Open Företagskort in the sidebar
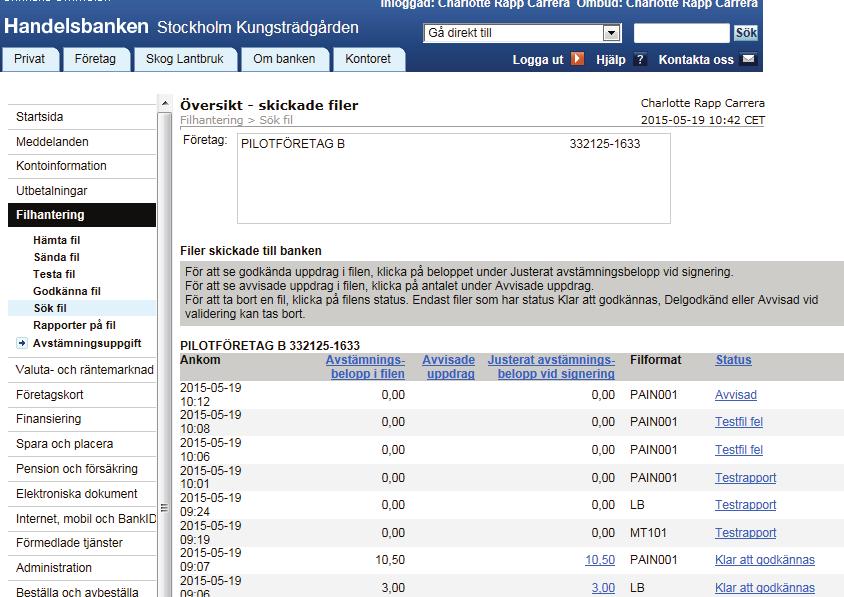 point(82,395)
